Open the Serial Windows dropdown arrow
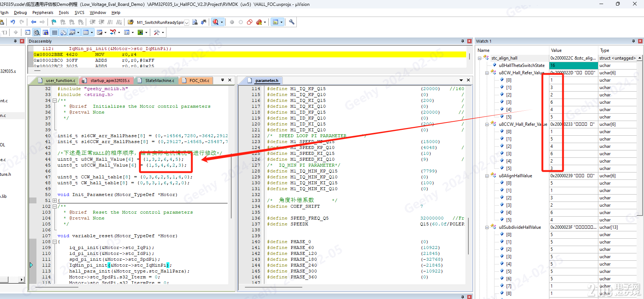The image size is (644, 299). (x=105, y=32)
